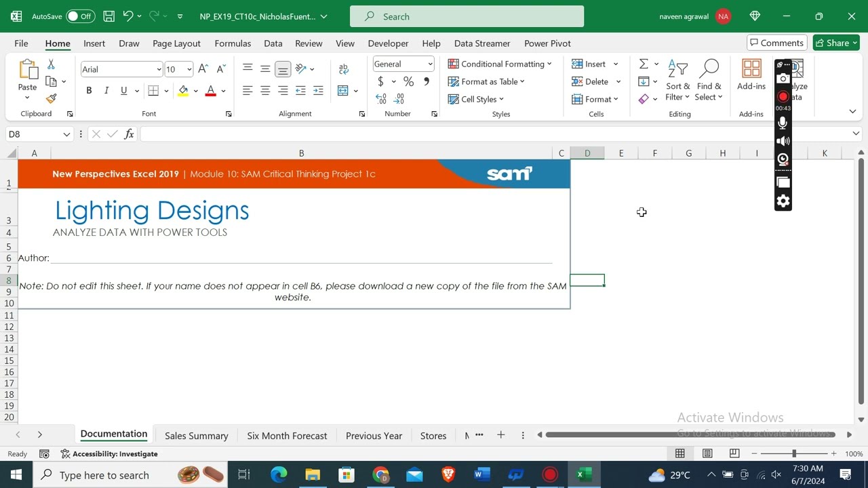The height and width of the screenshot is (488, 868).
Task: Click the Align Left icon
Action: [248, 90]
